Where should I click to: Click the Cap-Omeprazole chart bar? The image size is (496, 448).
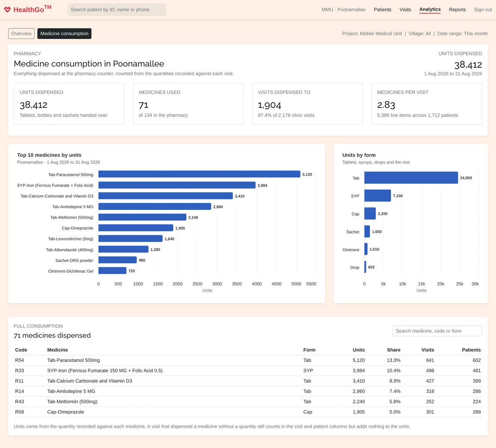[x=136, y=228]
